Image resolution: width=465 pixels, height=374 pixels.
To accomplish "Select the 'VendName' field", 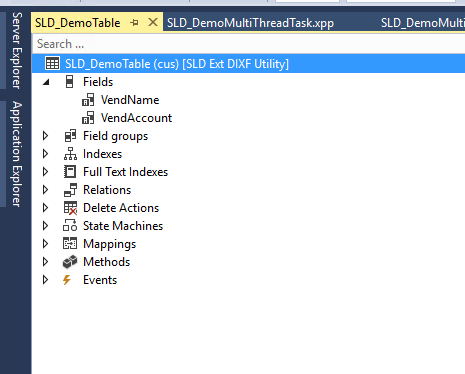I will (130, 100).
